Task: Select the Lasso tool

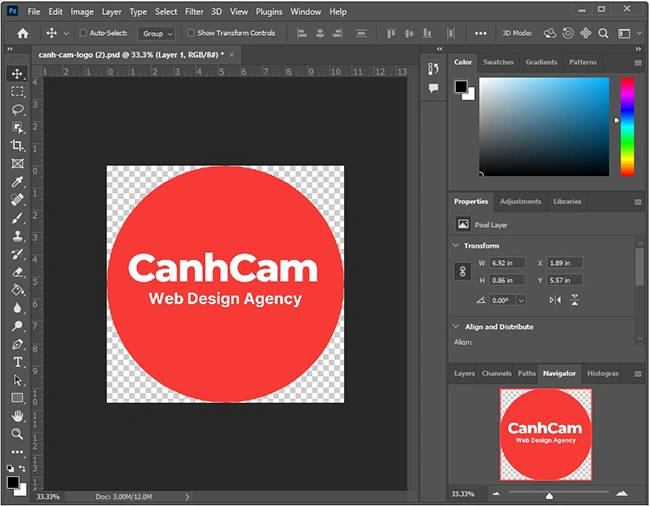Action: point(17,109)
